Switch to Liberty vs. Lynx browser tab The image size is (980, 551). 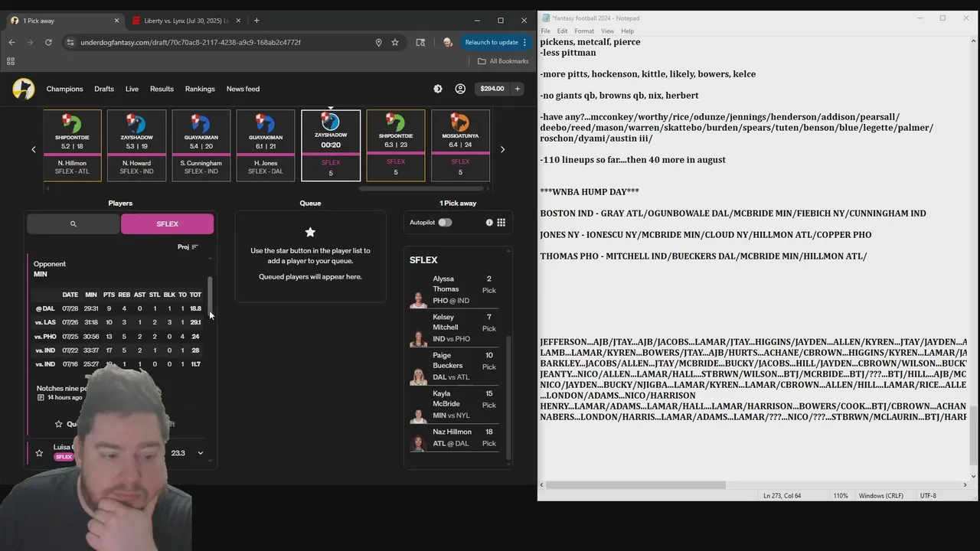tap(186, 21)
